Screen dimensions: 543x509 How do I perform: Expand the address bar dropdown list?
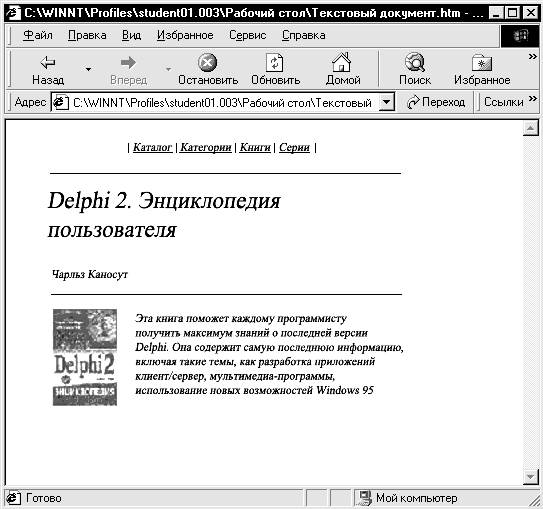pos(386,102)
